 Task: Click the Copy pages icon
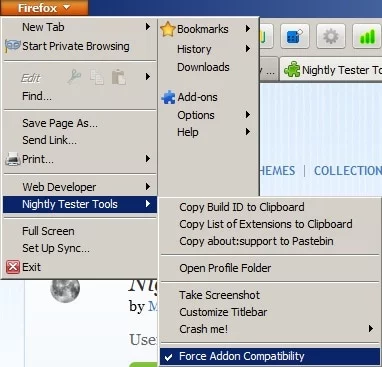tap(97, 77)
